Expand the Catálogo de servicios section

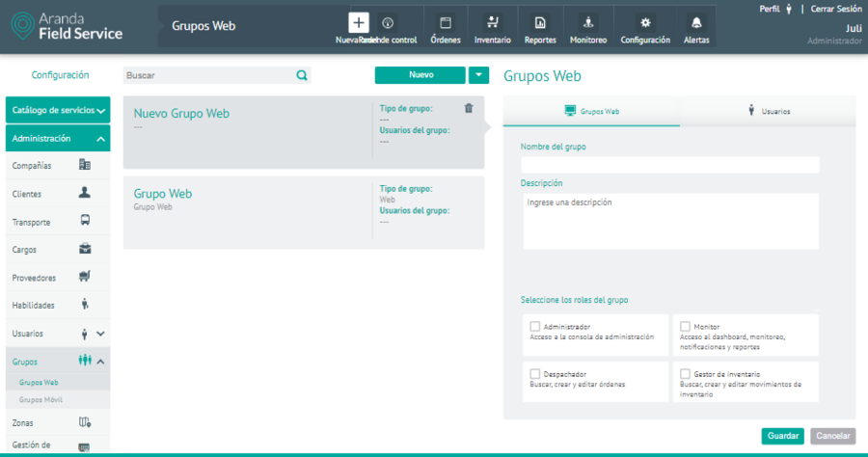tap(58, 110)
